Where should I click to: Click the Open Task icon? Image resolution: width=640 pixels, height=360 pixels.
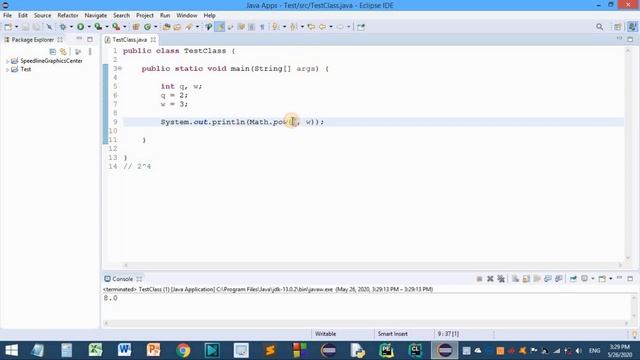coord(177,27)
